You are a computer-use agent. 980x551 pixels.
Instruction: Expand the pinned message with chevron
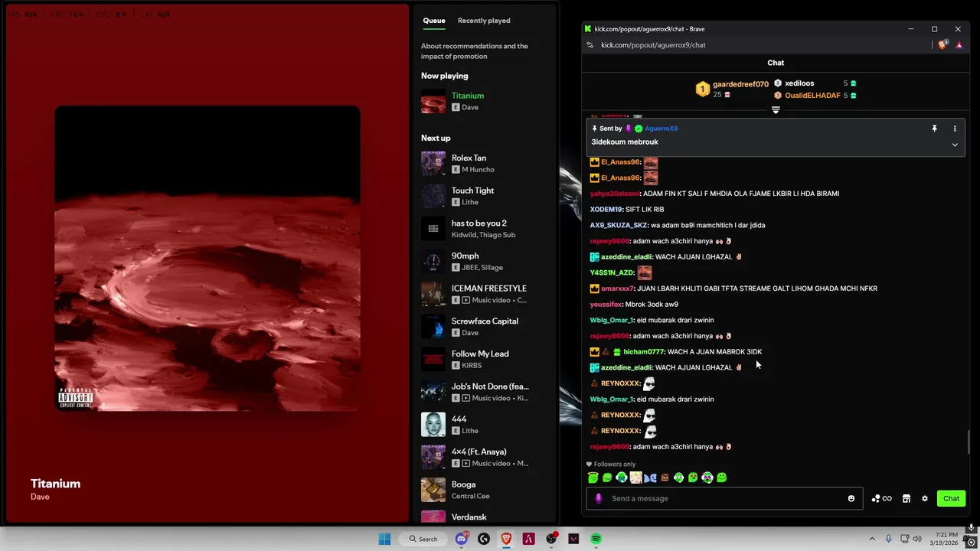[955, 145]
